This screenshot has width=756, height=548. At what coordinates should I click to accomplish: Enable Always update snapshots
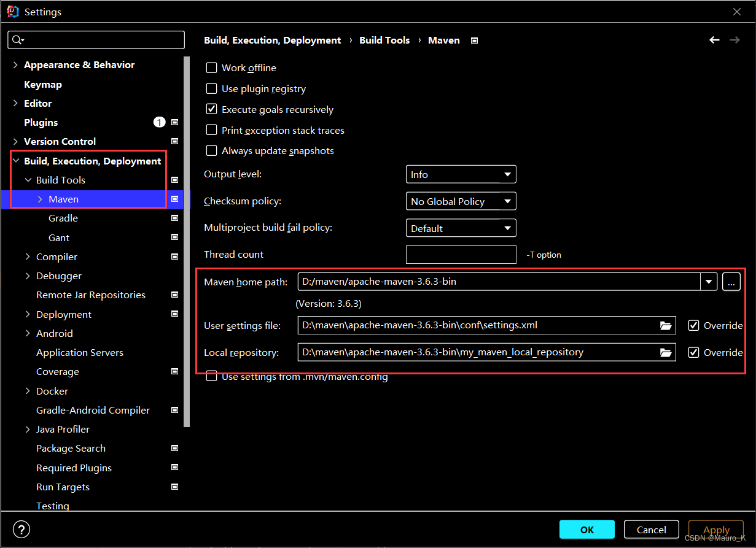(211, 151)
